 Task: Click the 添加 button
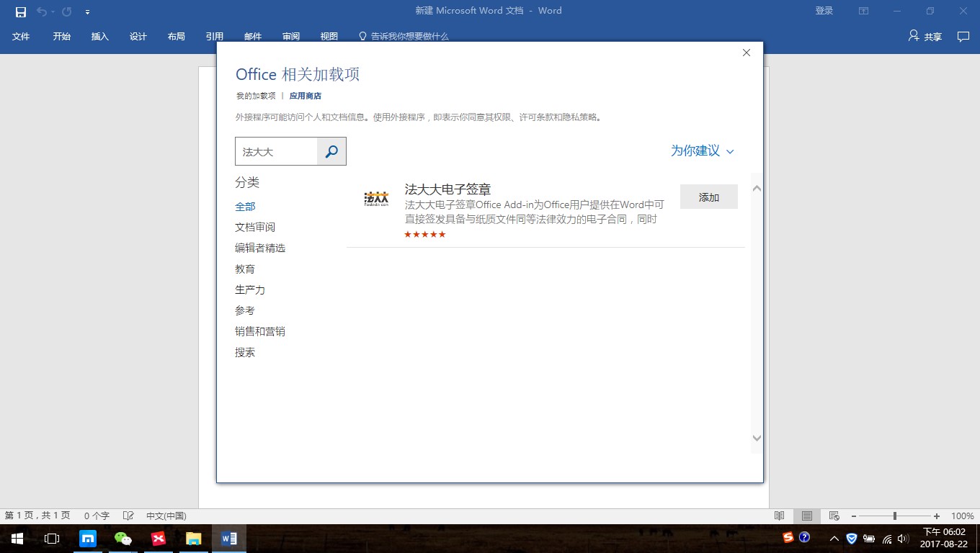tap(709, 197)
